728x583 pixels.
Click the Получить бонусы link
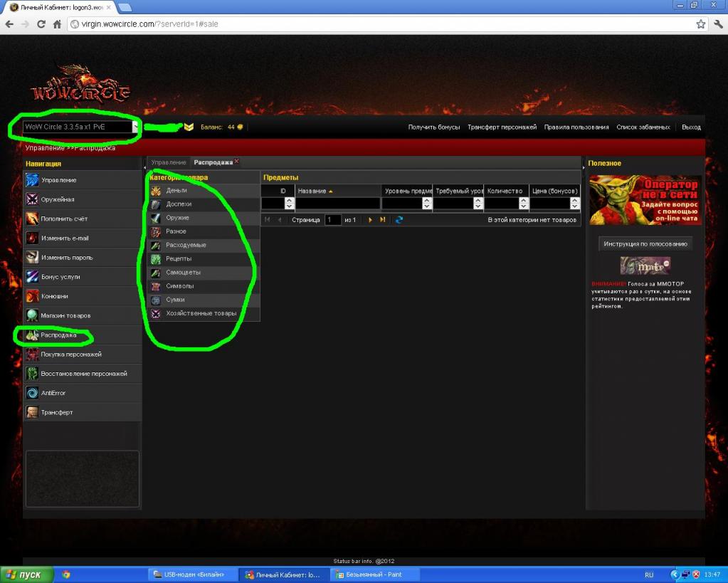(433, 127)
